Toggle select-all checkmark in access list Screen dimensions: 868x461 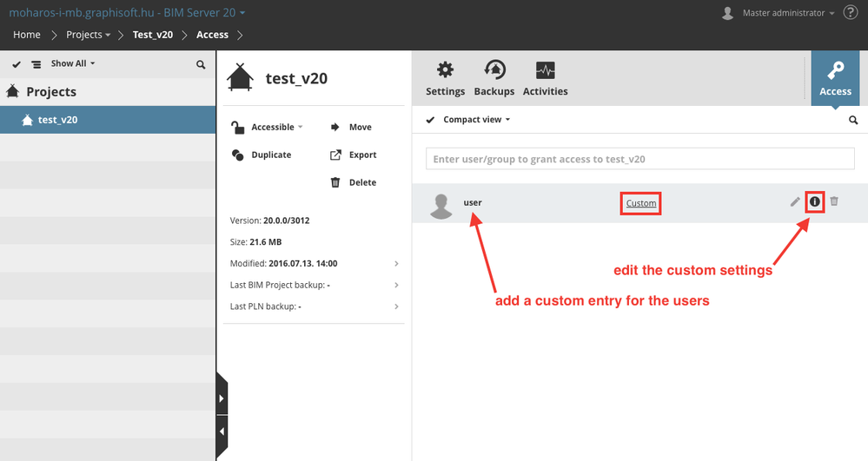[430, 120]
